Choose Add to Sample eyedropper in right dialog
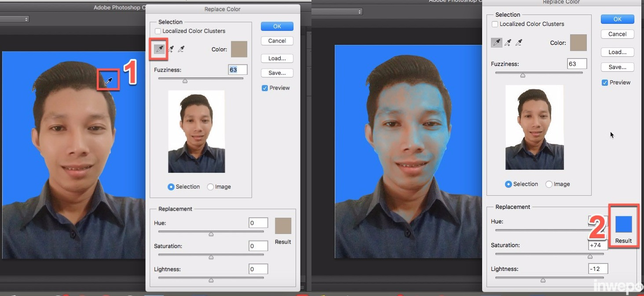Viewport: 644px width, 296px height. (x=508, y=43)
